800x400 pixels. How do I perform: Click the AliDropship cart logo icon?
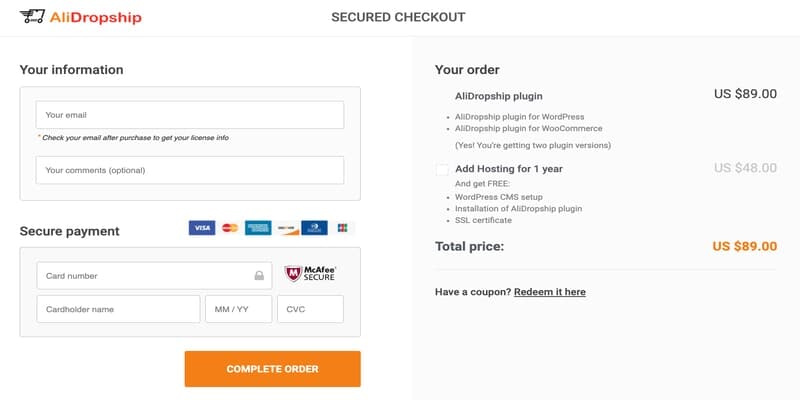pyautogui.click(x=32, y=16)
